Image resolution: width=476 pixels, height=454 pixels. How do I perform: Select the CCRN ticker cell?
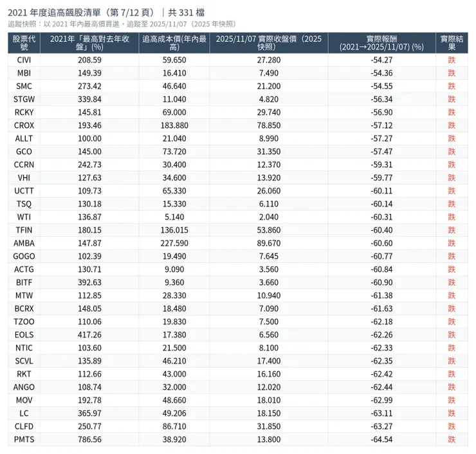pyautogui.click(x=24, y=165)
